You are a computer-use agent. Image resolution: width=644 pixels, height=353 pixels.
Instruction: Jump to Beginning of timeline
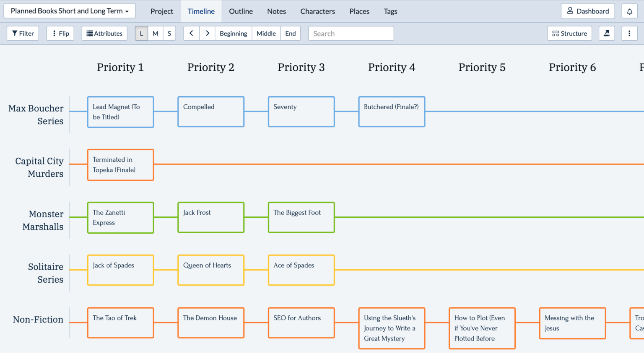point(234,33)
